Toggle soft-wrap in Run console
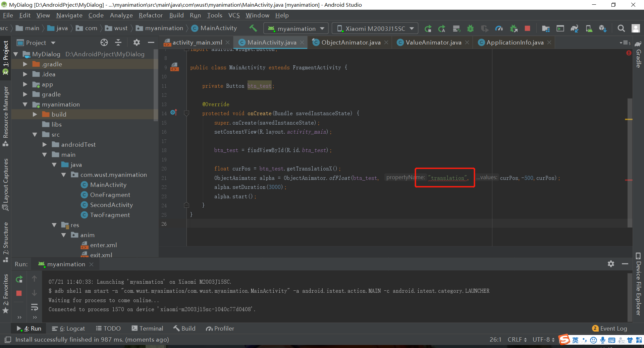 pyautogui.click(x=35, y=307)
